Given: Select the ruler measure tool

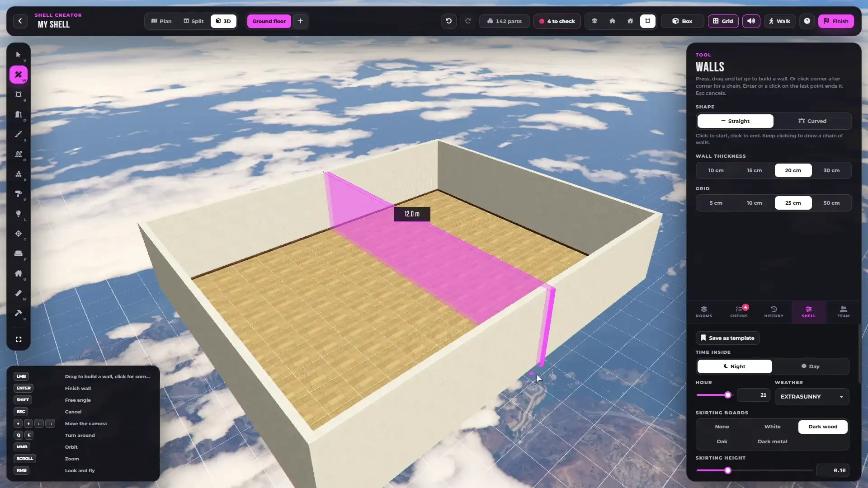Looking at the screenshot, I should click(19, 293).
